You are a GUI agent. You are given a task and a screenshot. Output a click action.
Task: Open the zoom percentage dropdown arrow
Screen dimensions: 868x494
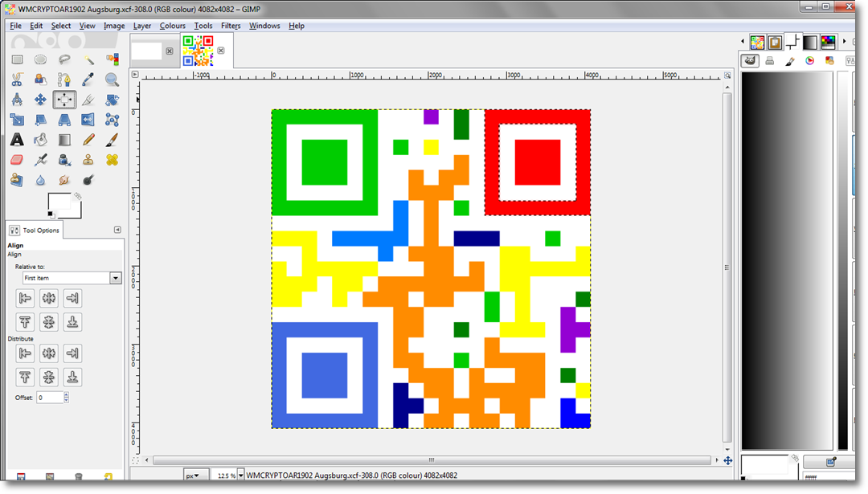(240, 476)
